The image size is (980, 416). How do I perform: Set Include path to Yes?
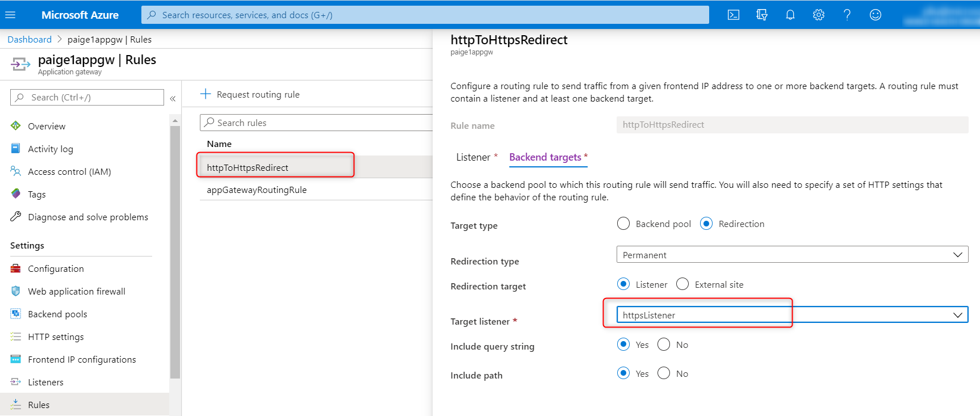pos(623,373)
